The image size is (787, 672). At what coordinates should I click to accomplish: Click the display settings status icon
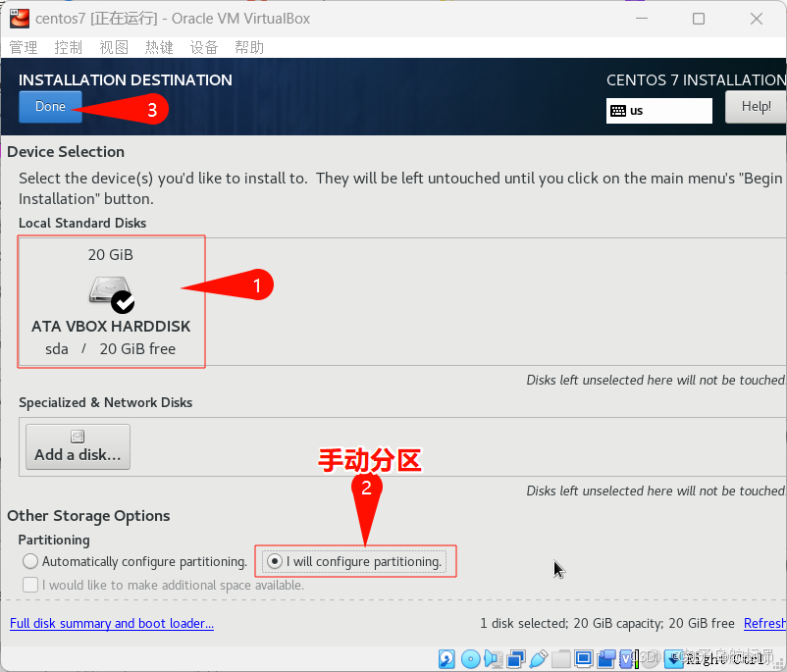click(x=583, y=658)
